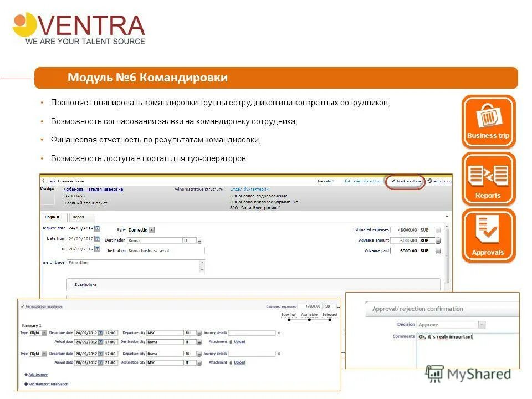Open calendar picker for Request date
This screenshot has width=532, height=399.
[x=98, y=228]
